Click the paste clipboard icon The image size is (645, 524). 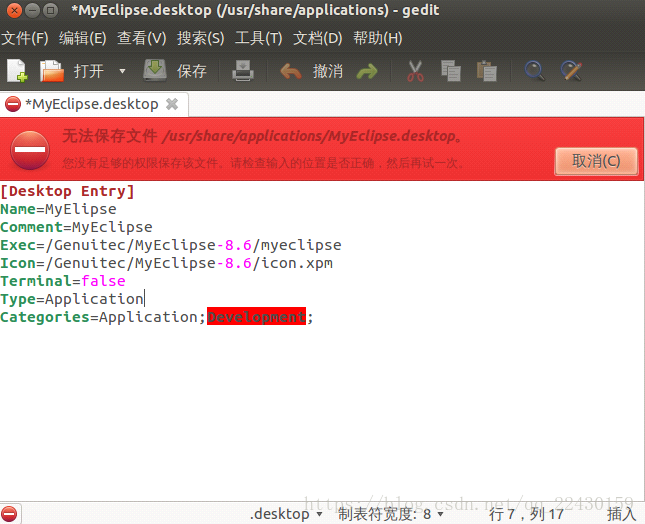[x=487, y=71]
